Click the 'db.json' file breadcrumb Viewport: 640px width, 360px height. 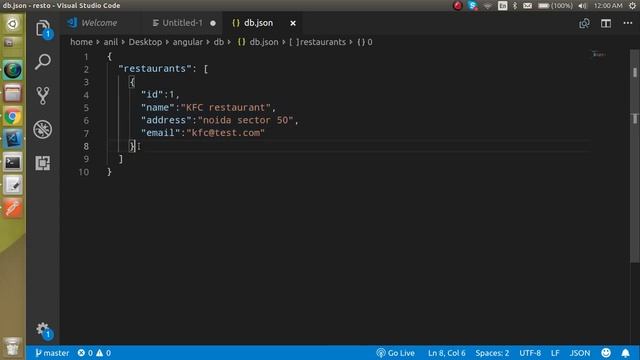pyautogui.click(x=258, y=42)
